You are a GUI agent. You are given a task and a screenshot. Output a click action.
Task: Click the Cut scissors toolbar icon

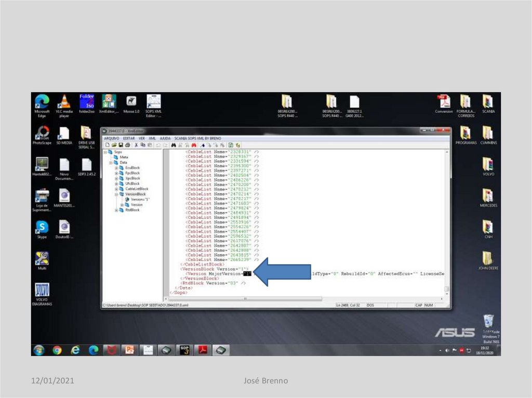(x=137, y=145)
